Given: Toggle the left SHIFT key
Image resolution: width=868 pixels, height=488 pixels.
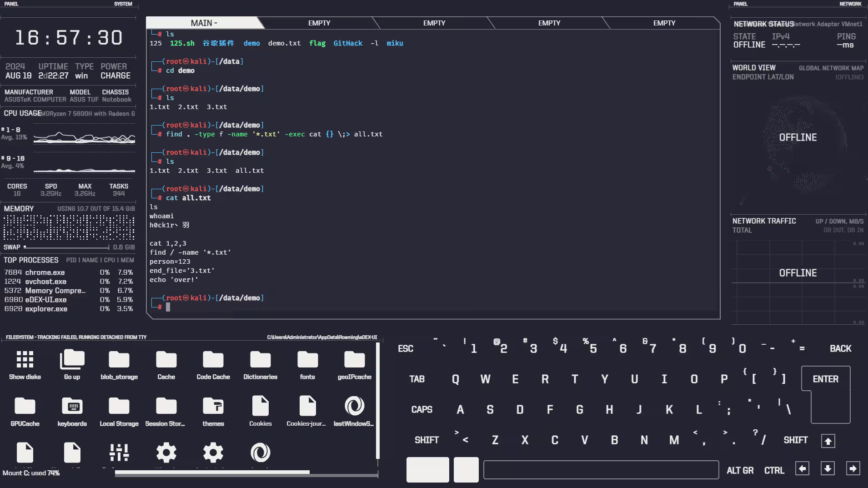Looking at the screenshot, I should [x=426, y=440].
